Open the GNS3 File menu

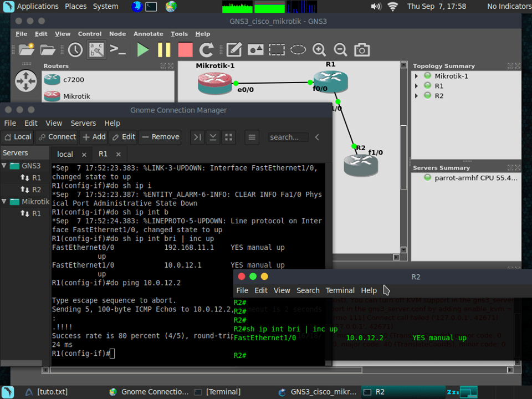tap(21, 34)
